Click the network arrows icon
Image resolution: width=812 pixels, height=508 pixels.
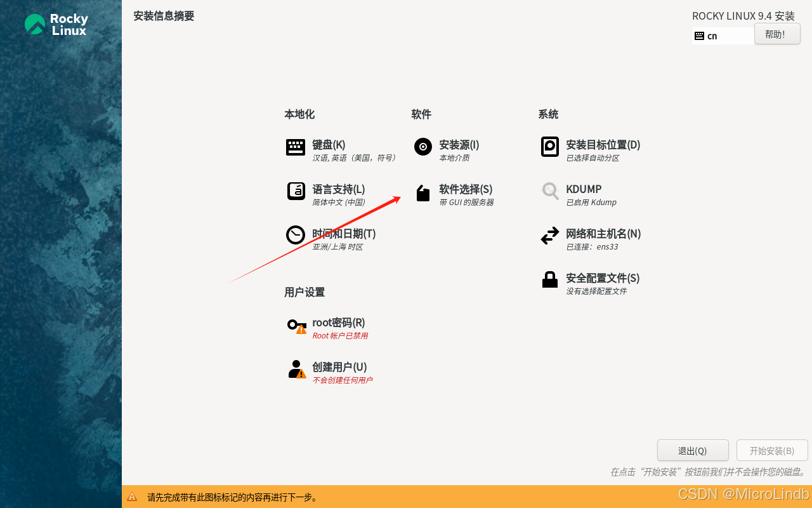550,236
